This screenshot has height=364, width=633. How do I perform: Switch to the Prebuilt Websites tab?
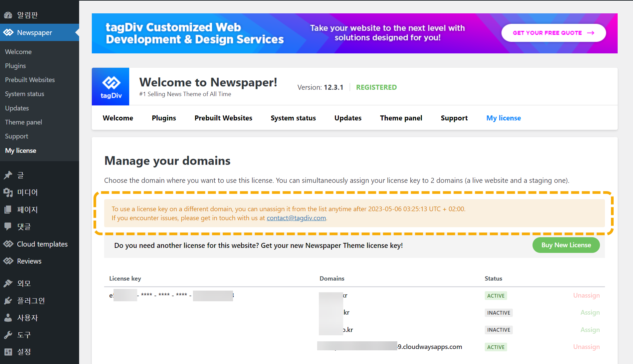[x=223, y=118]
